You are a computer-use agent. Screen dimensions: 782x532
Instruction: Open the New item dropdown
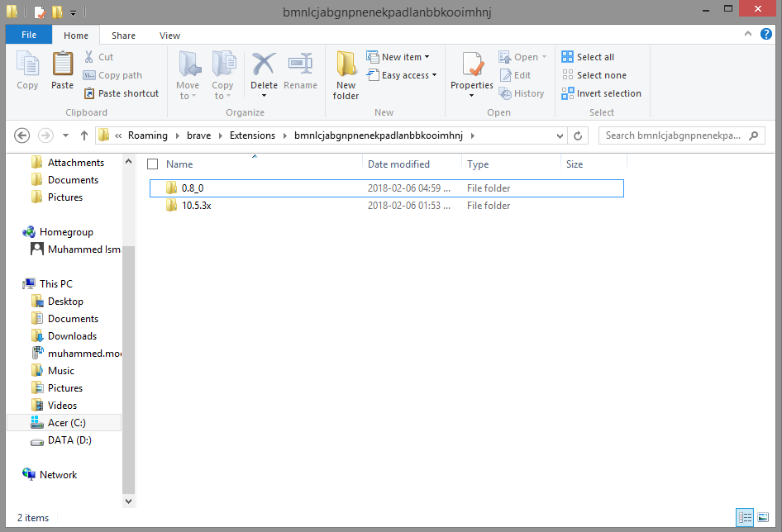(398, 57)
